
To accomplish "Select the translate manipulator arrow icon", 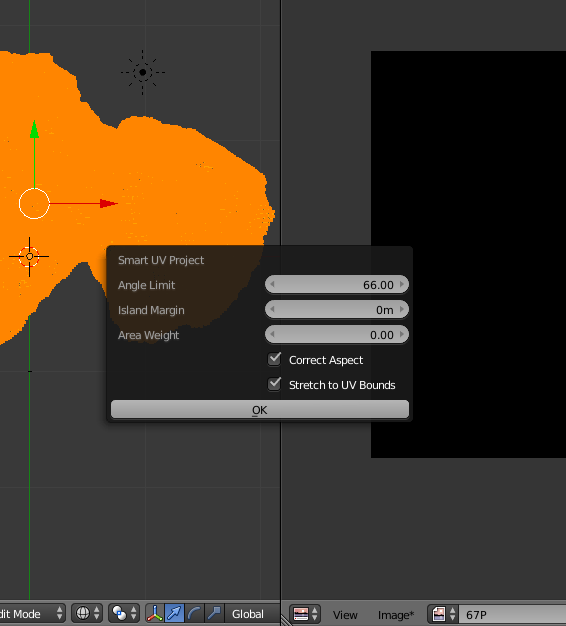I will (x=174, y=614).
